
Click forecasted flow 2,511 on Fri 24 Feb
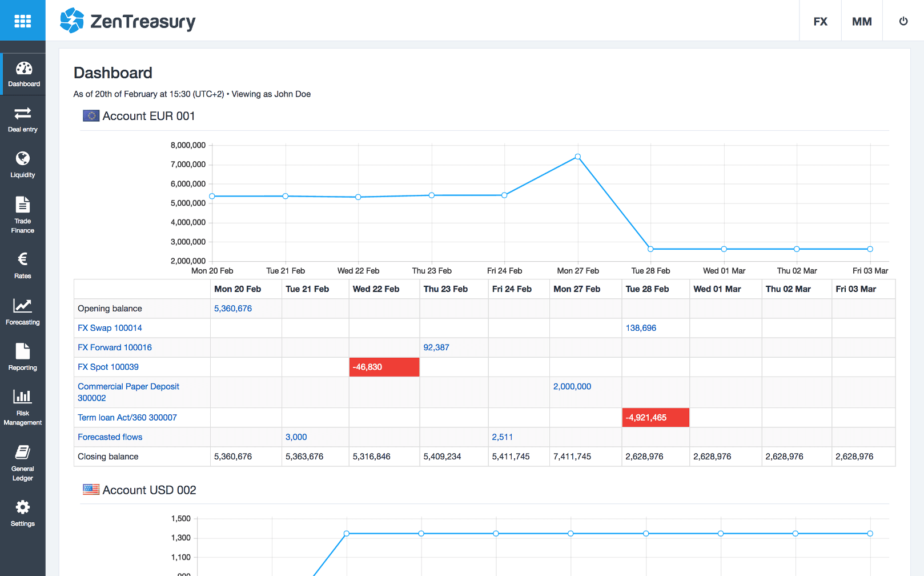pyautogui.click(x=503, y=437)
